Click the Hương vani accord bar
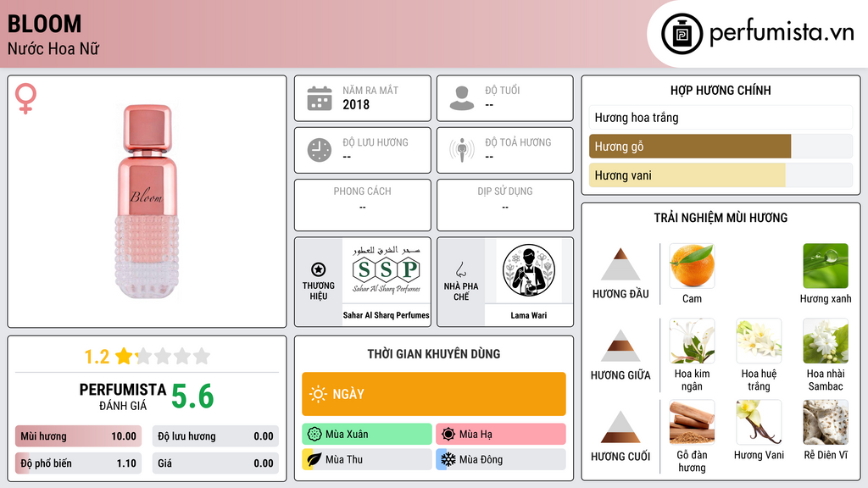The width and height of the screenshot is (868, 488). (x=721, y=175)
